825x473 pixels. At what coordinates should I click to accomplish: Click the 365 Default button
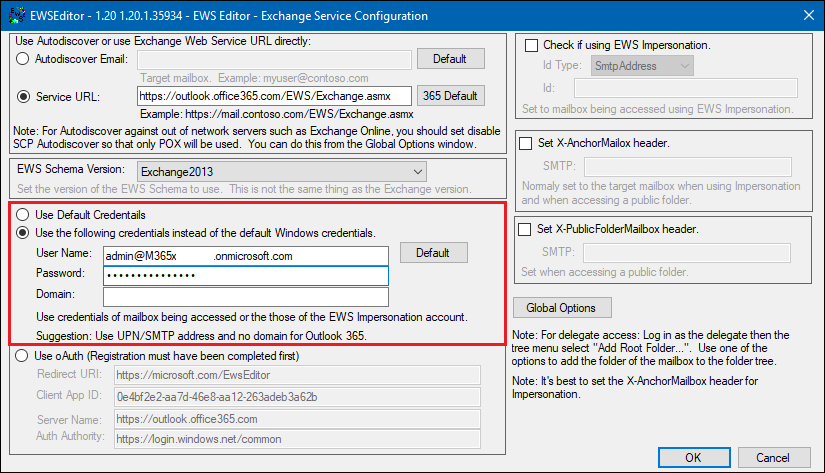(x=450, y=96)
